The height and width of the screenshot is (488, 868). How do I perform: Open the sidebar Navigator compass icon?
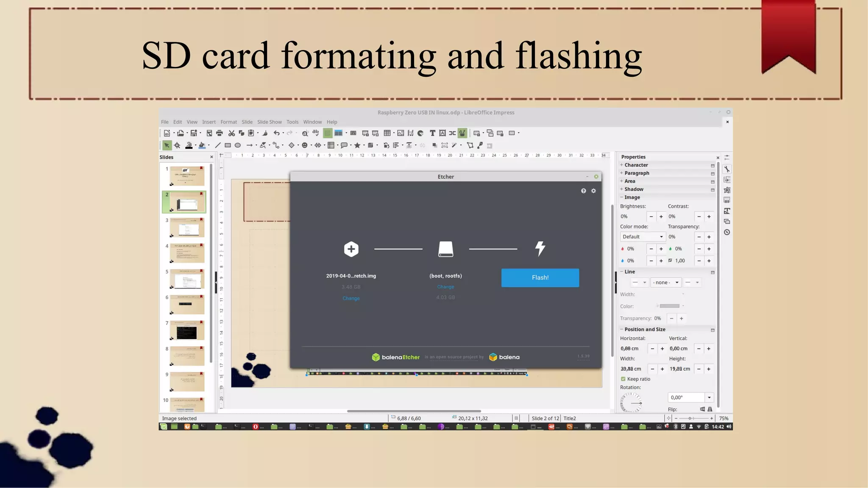point(727,232)
